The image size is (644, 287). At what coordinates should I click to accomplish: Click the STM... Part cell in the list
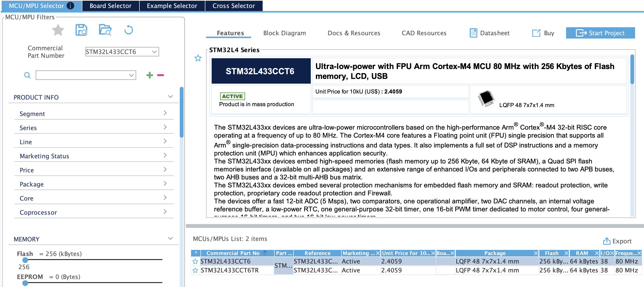pyautogui.click(x=283, y=266)
